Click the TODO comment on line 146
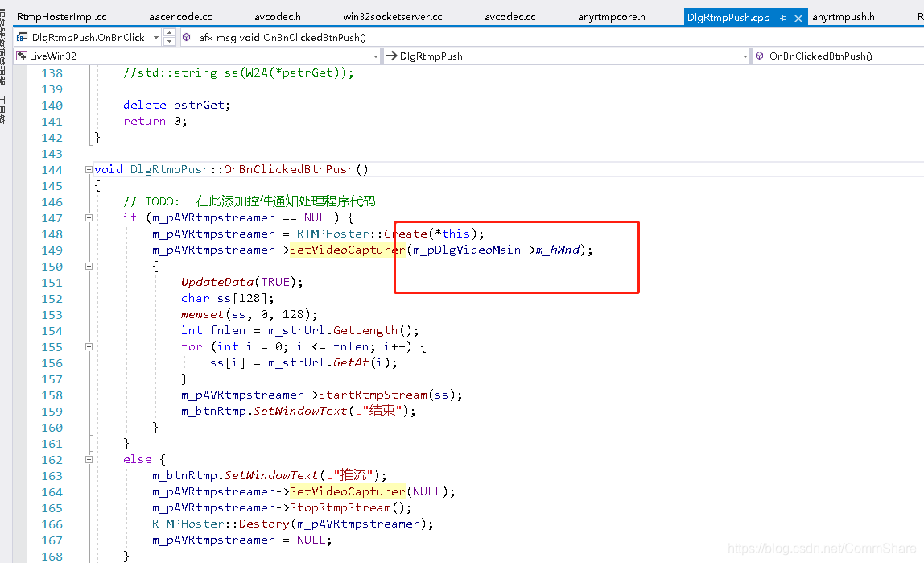The height and width of the screenshot is (563, 924). (250, 201)
